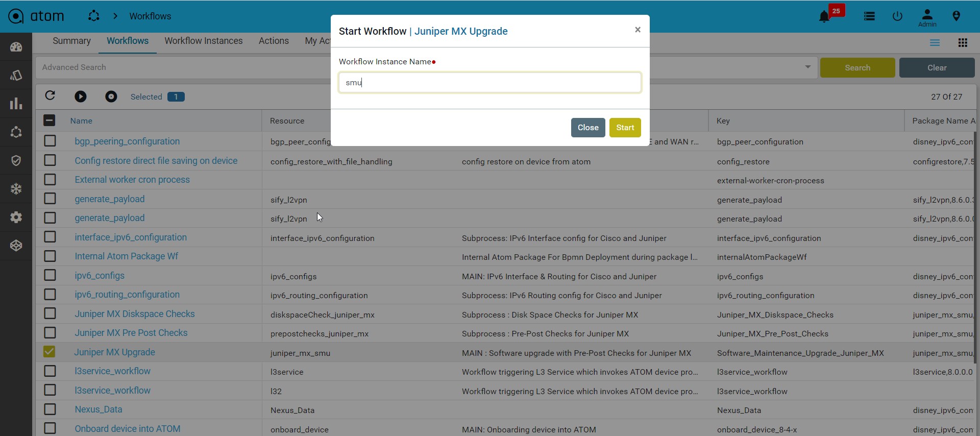Click the Resource column header

[287, 121]
